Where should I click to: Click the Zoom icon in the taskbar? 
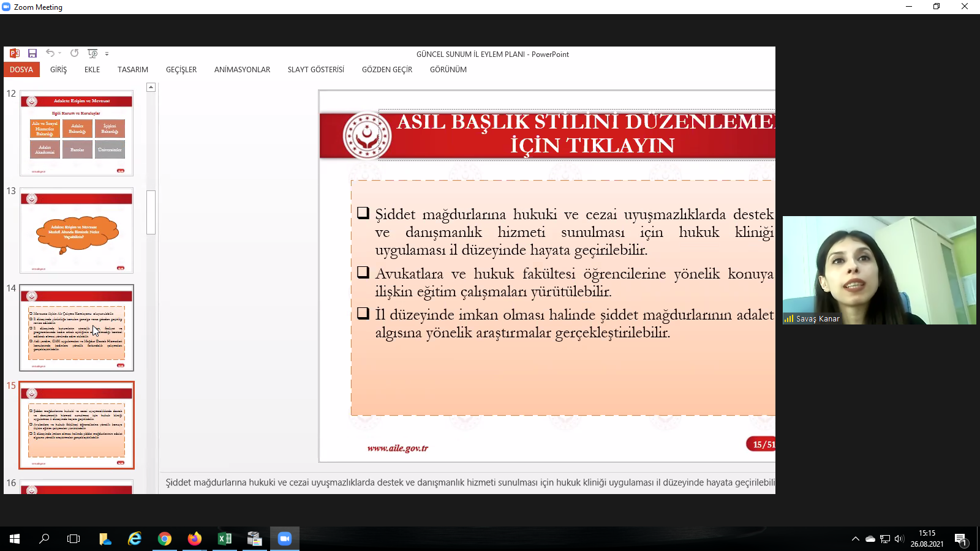point(285,539)
